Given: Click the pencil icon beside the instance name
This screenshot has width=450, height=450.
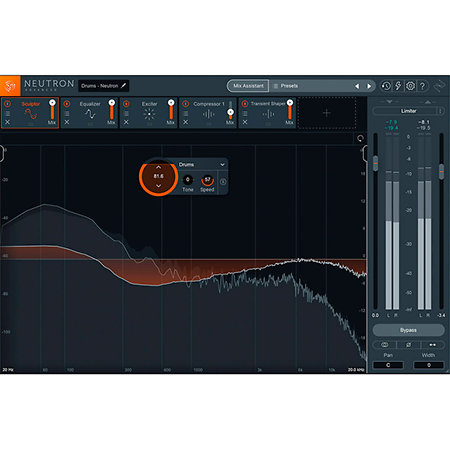Looking at the screenshot, I should coord(124,86).
